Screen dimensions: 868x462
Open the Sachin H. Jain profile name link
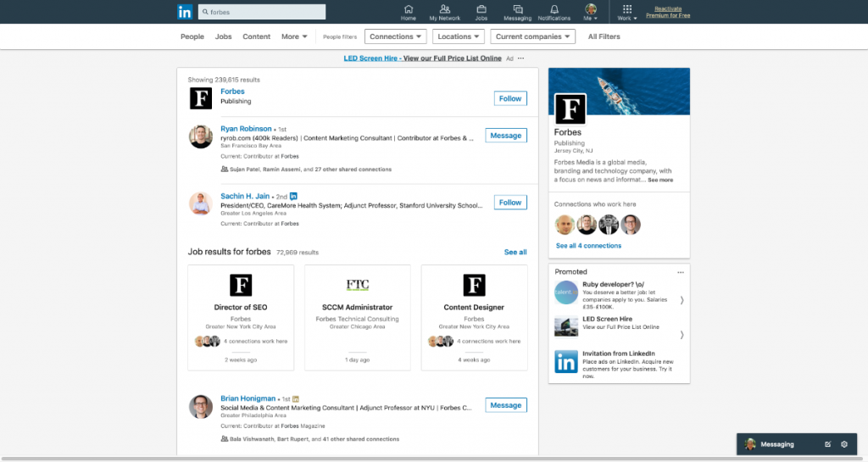245,196
